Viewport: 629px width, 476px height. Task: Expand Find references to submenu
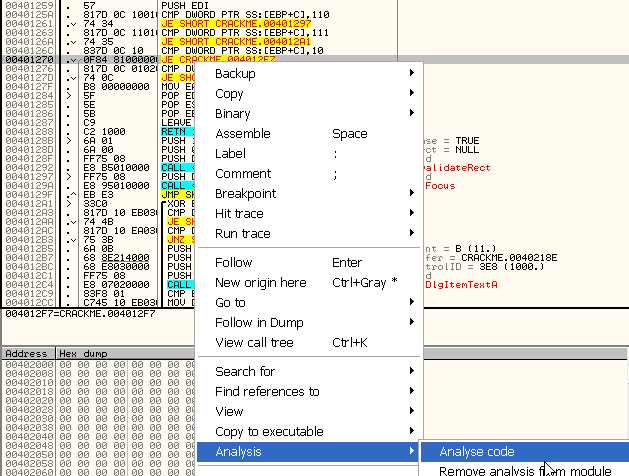point(267,392)
